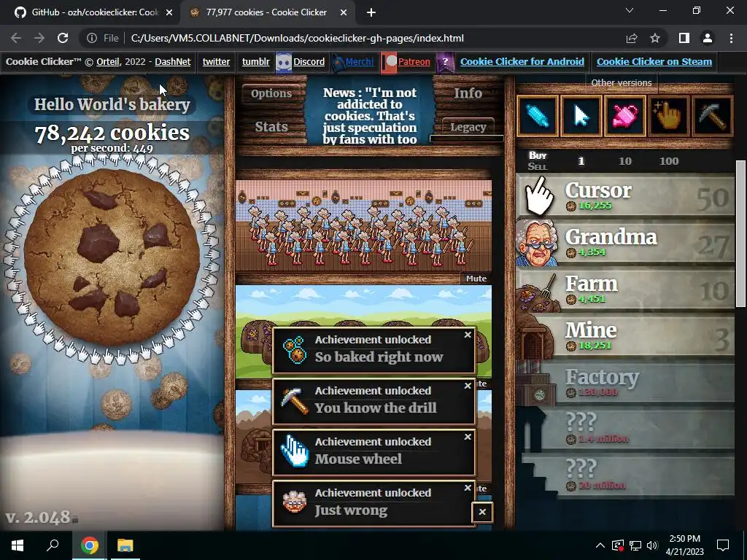Switch store to Buy mode
747x560 pixels.
538,155
